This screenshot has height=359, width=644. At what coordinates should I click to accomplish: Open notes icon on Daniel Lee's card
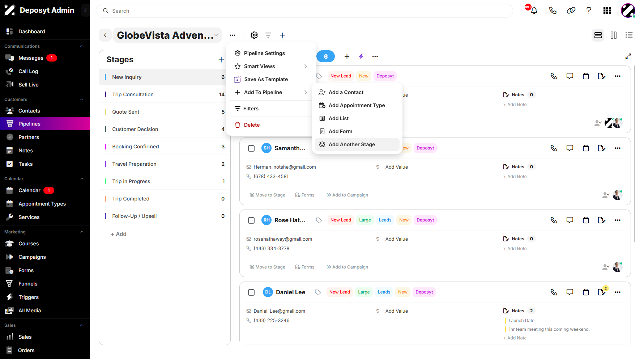tap(602, 292)
